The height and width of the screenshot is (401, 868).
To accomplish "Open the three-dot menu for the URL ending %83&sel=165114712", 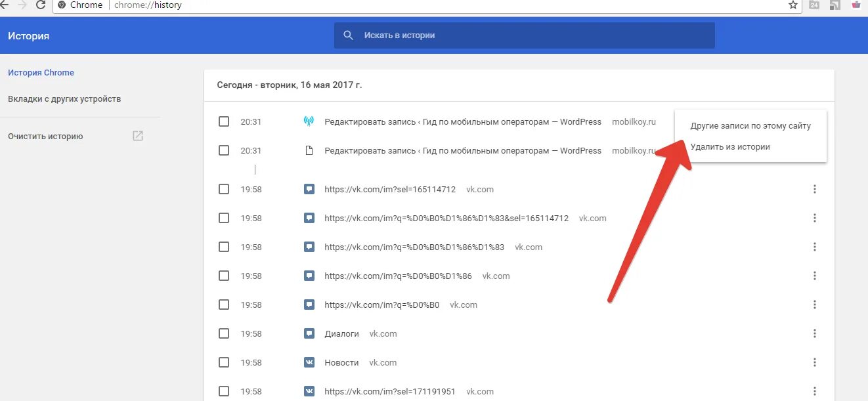I will 814,218.
